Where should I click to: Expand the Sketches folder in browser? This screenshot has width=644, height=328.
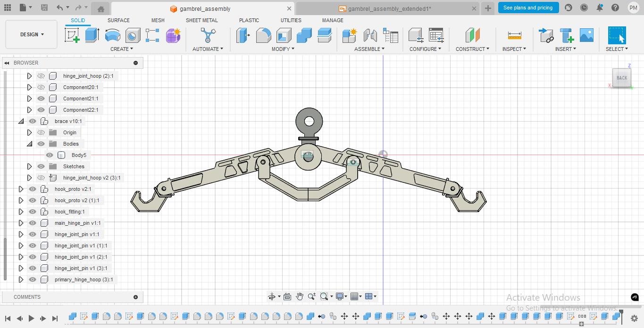[29, 166]
